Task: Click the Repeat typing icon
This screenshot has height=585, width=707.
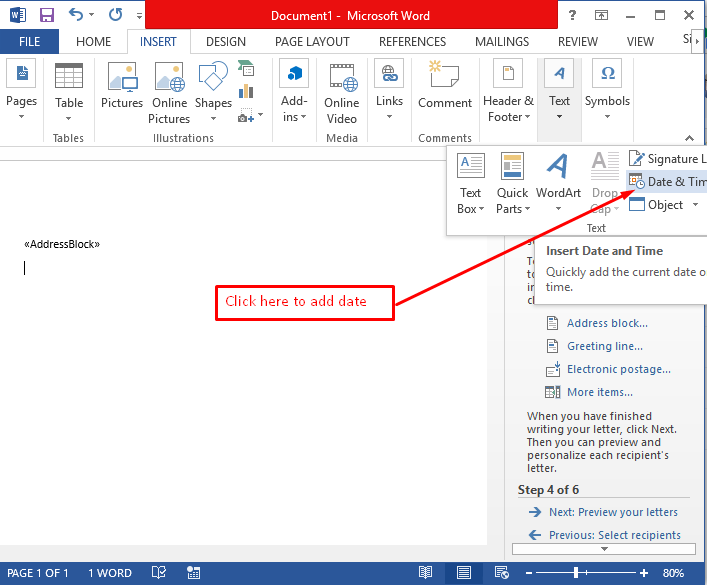Action: tap(115, 15)
